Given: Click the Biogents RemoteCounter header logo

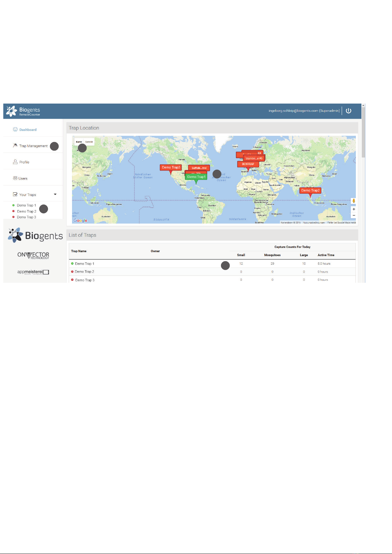Looking at the screenshot, I should (x=23, y=111).
